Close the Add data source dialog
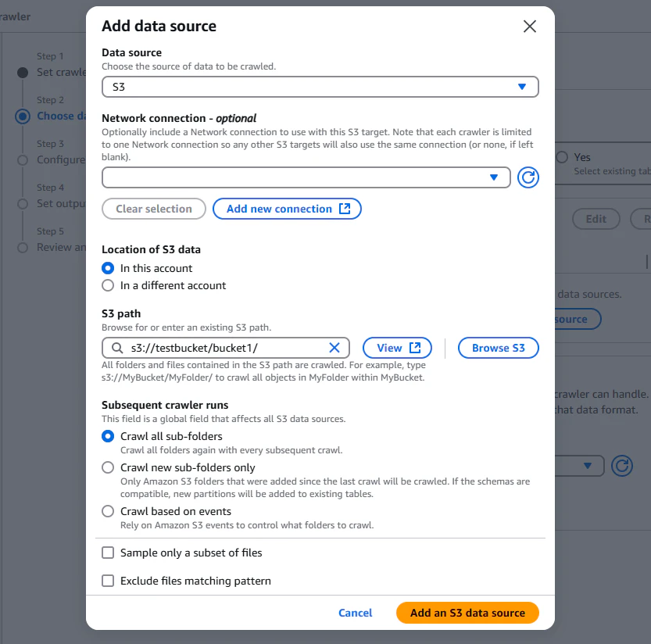The width and height of the screenshot is (651, 644). (x=529, y=26)
